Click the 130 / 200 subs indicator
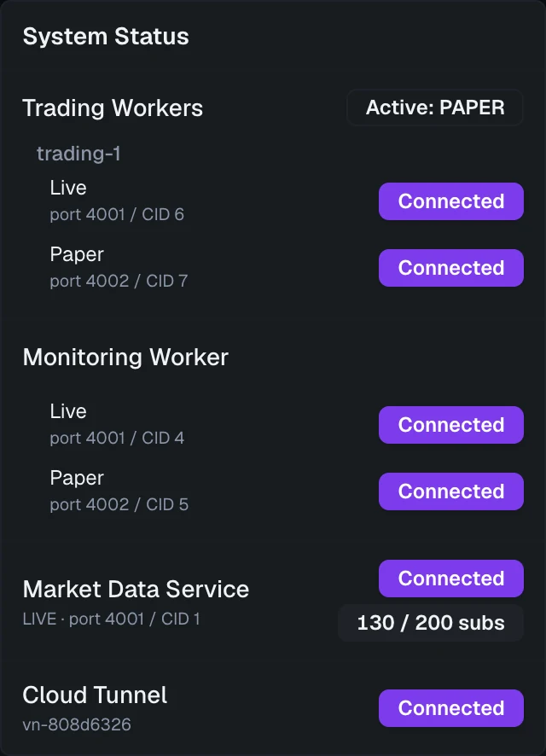This screenshot has height=756, width=546. pos(430,623)
